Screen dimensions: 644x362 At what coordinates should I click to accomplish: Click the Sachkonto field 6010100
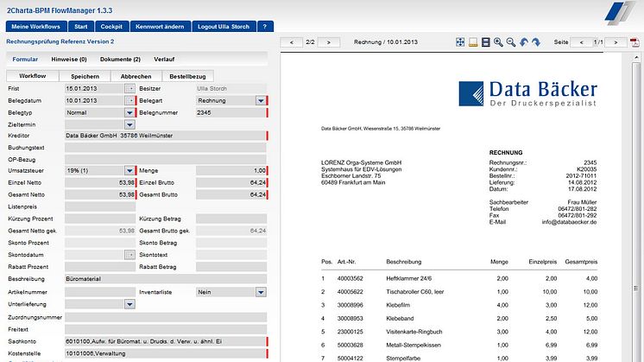[x=166, y=341]
